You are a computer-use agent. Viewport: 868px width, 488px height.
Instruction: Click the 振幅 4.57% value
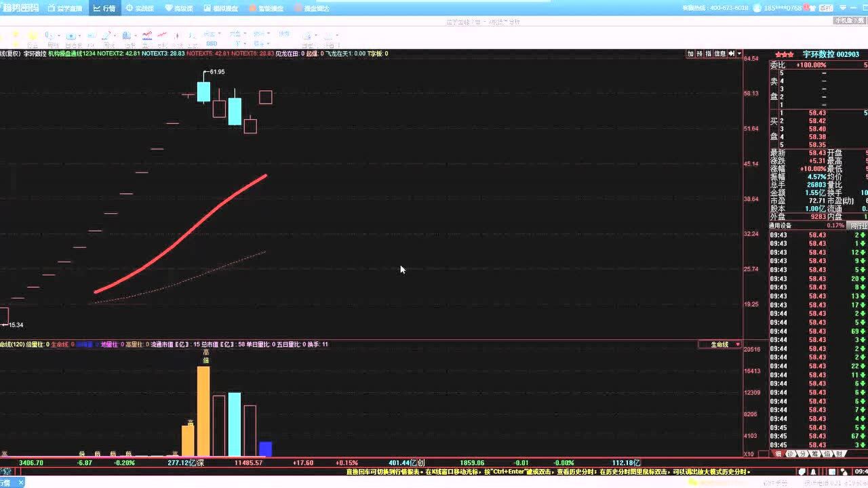816,177
